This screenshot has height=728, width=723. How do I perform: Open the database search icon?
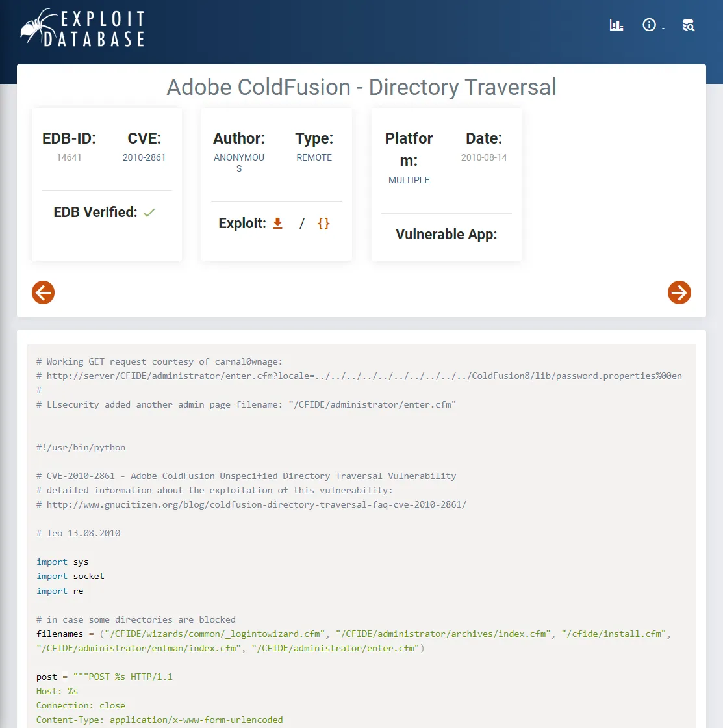[688, 25]
